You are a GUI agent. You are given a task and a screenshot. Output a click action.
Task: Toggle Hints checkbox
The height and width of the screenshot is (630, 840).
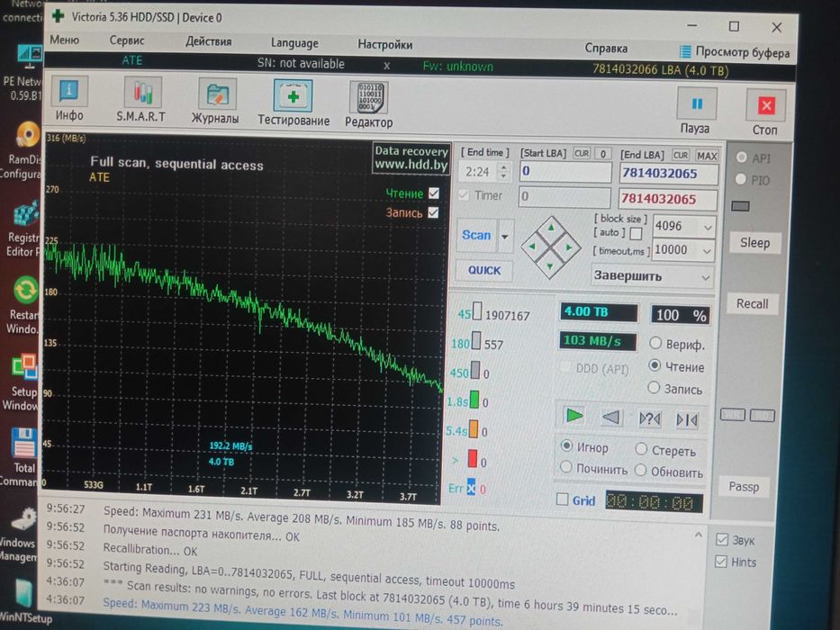721,562
